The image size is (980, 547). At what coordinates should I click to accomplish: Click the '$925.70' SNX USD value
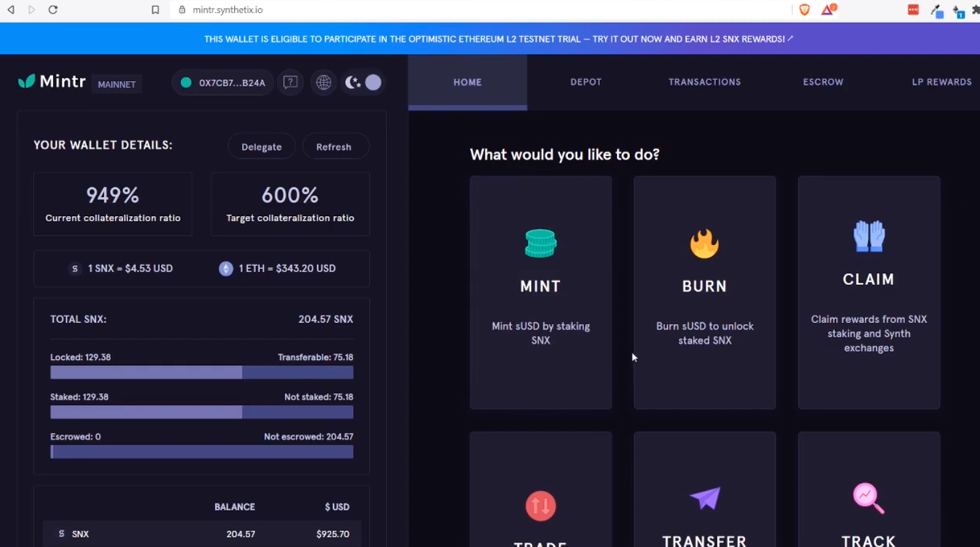333,534
